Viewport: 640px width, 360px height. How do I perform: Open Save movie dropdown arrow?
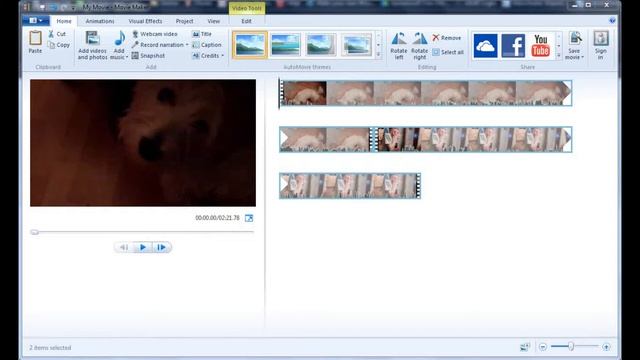click(x=582, y=57)
